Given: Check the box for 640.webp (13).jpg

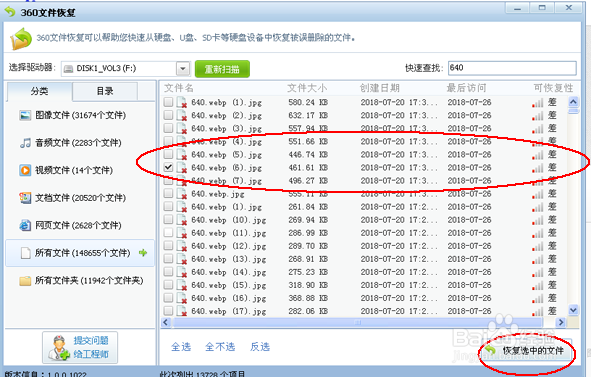Looking at the screenshot, I should [x=168, y=259].
